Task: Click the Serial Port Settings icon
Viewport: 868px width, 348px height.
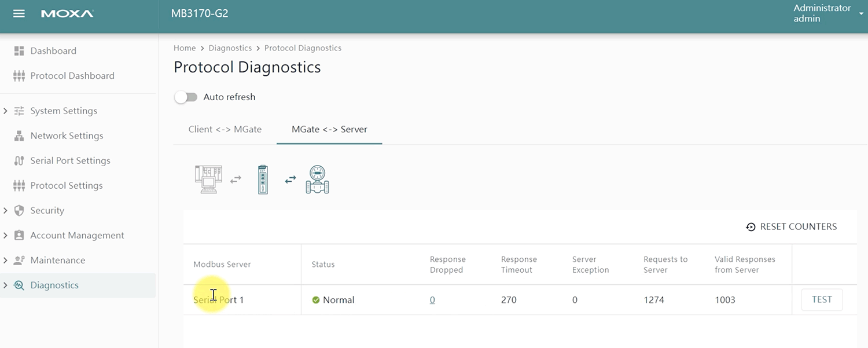Action: click(19, 161)
